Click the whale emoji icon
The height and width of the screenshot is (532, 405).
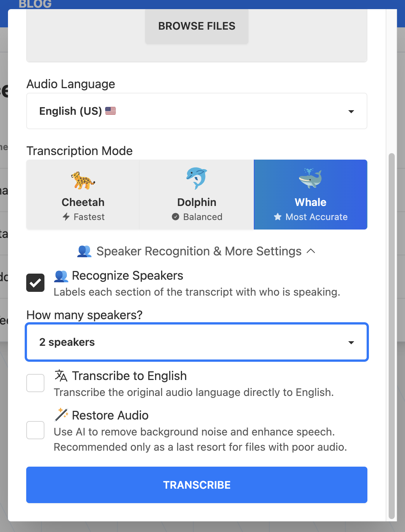(x=310, y=178)
